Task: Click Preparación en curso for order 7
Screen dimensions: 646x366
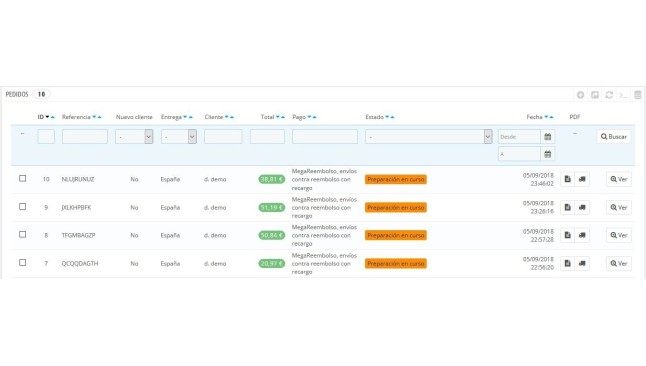Action: 396,263
